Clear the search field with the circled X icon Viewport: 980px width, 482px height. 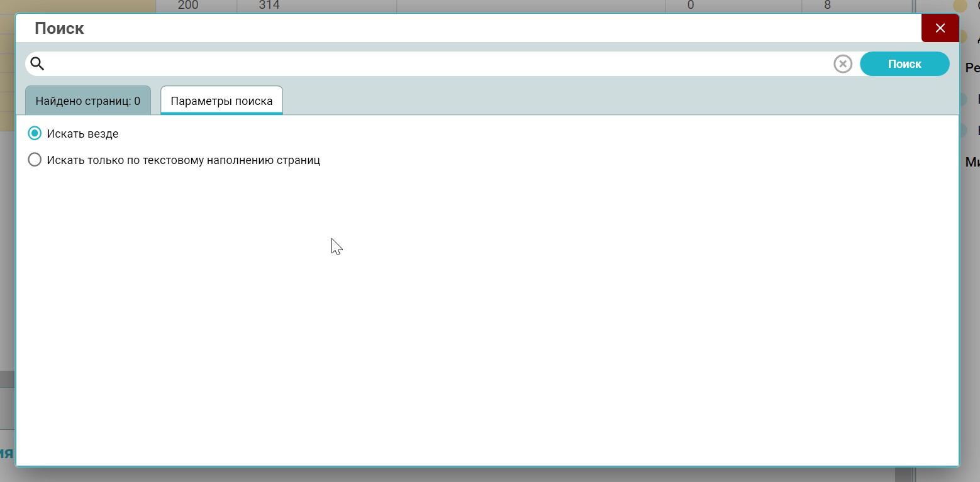click(842, 63)
